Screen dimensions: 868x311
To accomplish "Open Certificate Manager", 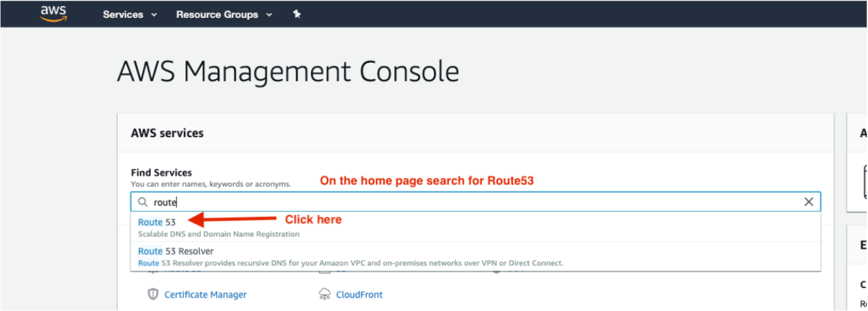I will pyautogui.click(x=205, y=295).
